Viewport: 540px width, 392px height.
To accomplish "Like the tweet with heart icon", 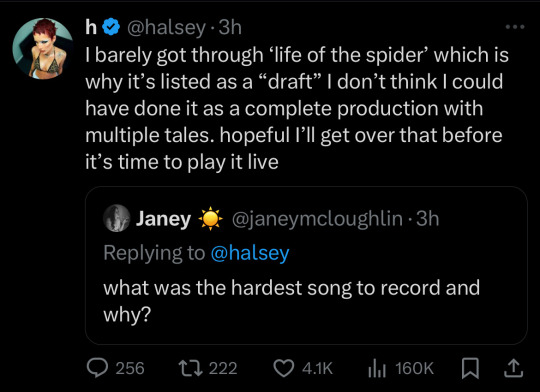I will pos(283,368).
